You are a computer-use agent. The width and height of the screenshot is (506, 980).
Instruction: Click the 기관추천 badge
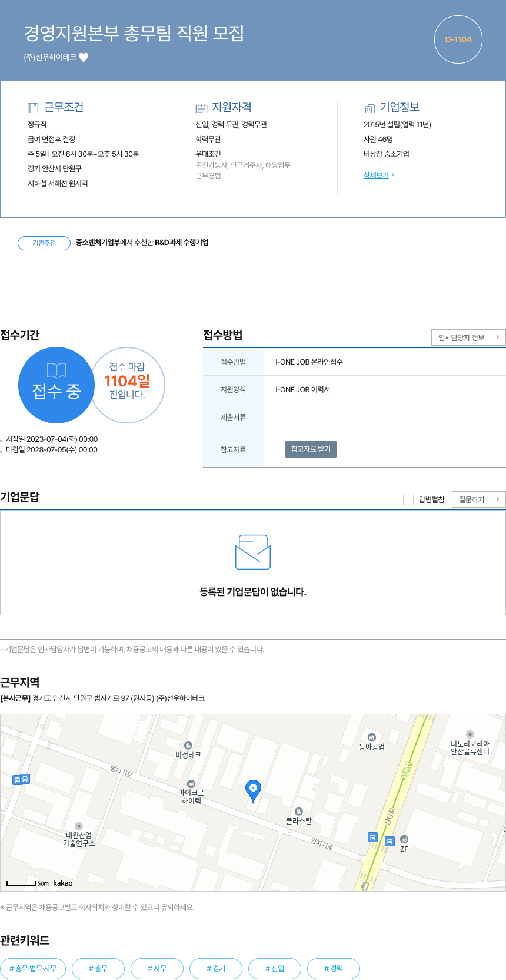(44, 243)
